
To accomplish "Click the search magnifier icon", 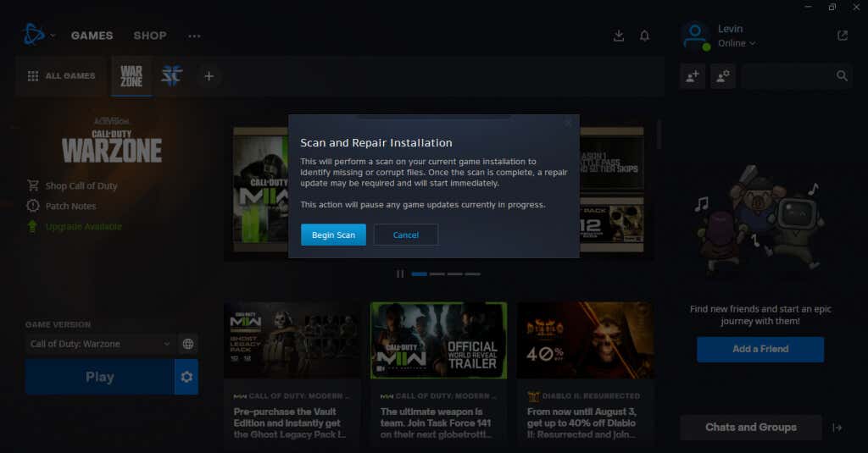I will (x=842, y=76).
